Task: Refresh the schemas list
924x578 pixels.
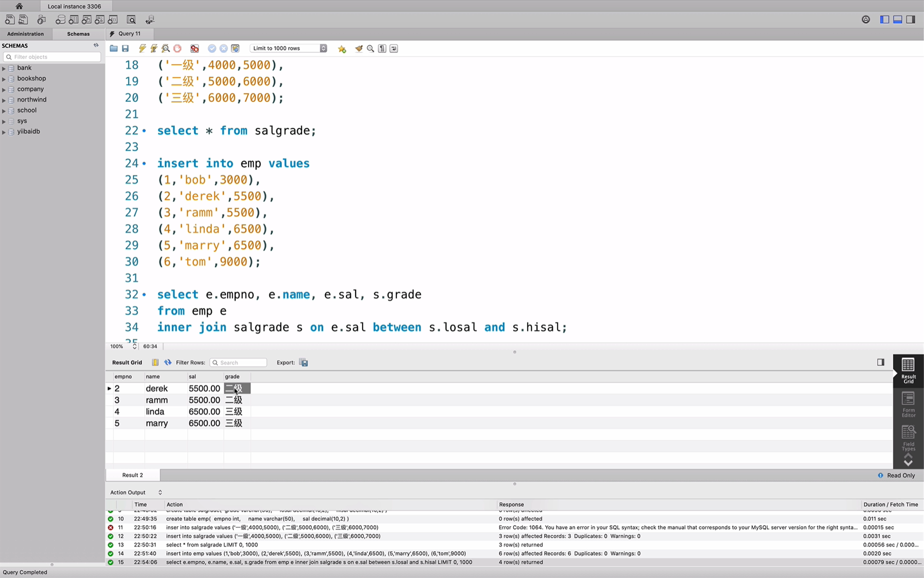Action: coord(96,45)
